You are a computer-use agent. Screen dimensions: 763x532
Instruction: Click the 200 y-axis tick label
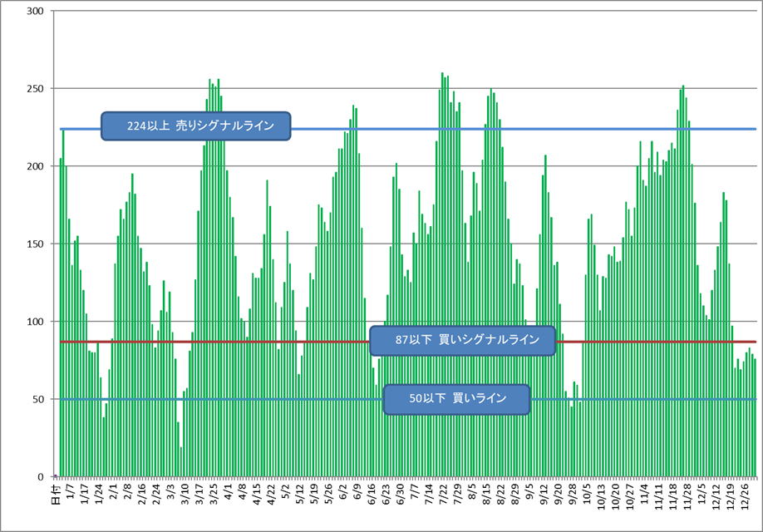pos(37,166)
